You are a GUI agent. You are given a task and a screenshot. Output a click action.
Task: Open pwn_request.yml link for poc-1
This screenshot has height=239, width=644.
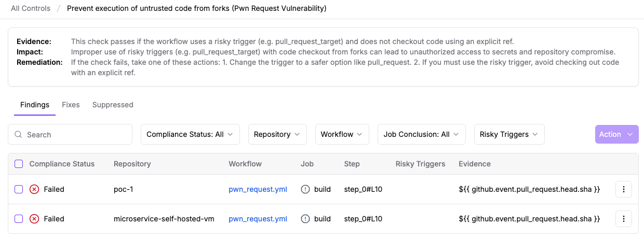[258, 189]
